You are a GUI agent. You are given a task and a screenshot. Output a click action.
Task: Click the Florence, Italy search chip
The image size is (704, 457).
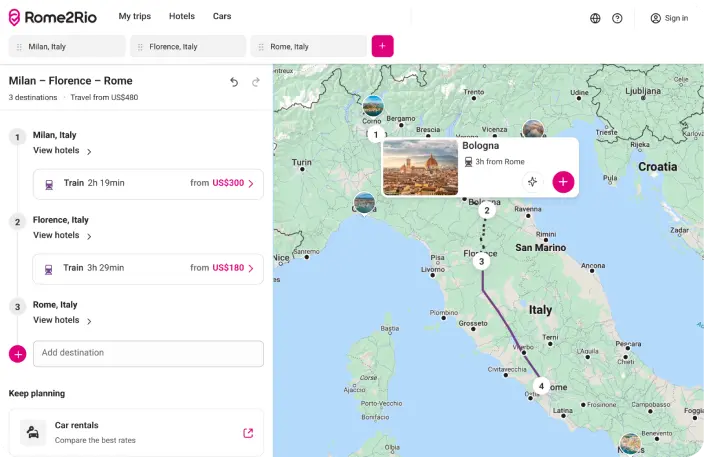click(188, 46)
